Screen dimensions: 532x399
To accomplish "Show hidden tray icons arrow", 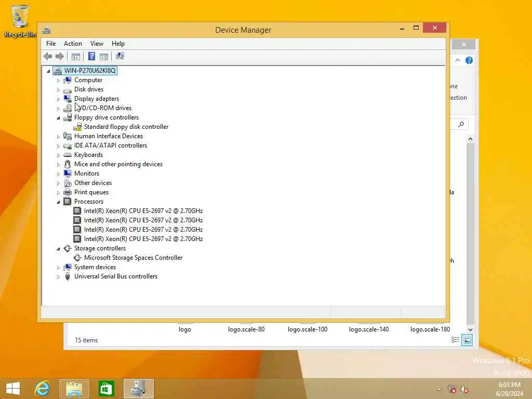I will point(439,389).
